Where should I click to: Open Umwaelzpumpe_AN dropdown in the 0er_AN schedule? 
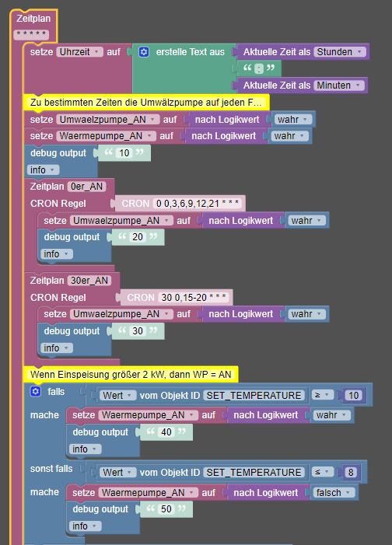coord(122,221)
